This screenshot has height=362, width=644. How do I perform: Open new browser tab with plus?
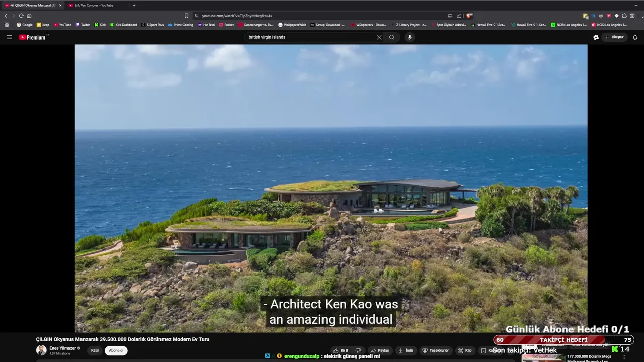pyautogui.click(x=134, y=5)
